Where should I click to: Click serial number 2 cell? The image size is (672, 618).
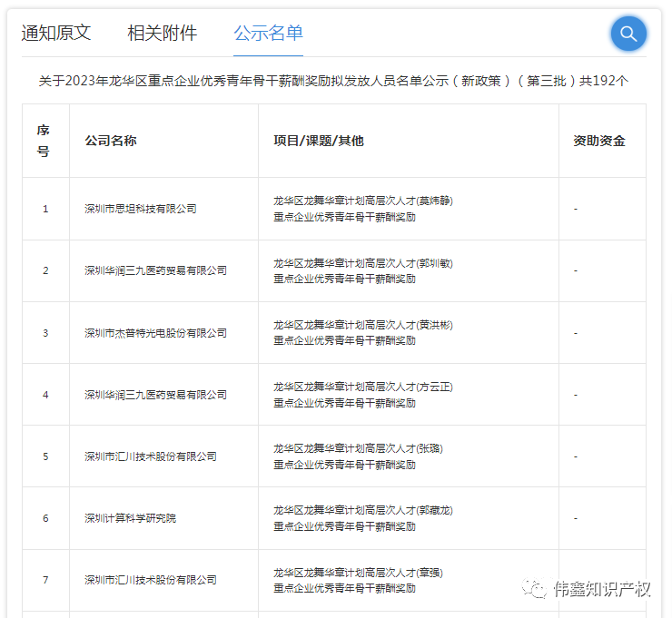45,270
